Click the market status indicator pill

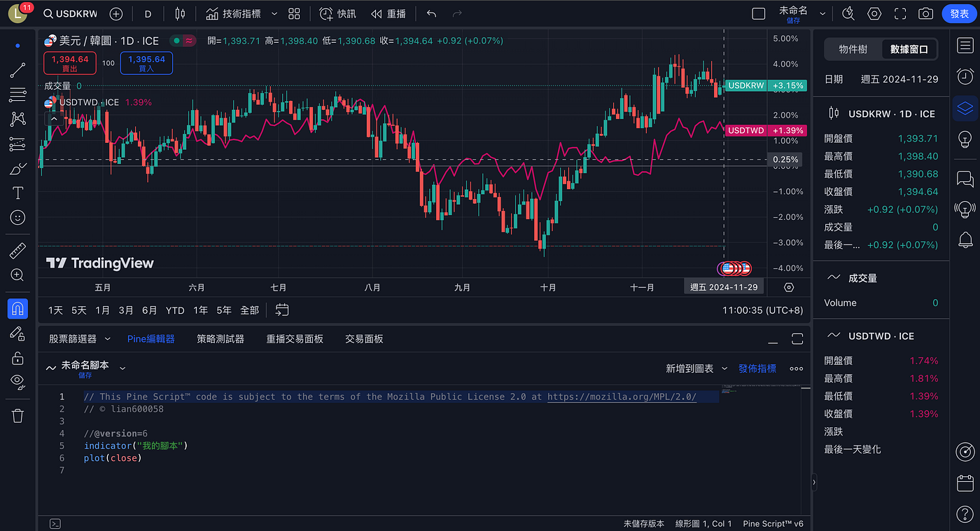pos(183,41)
